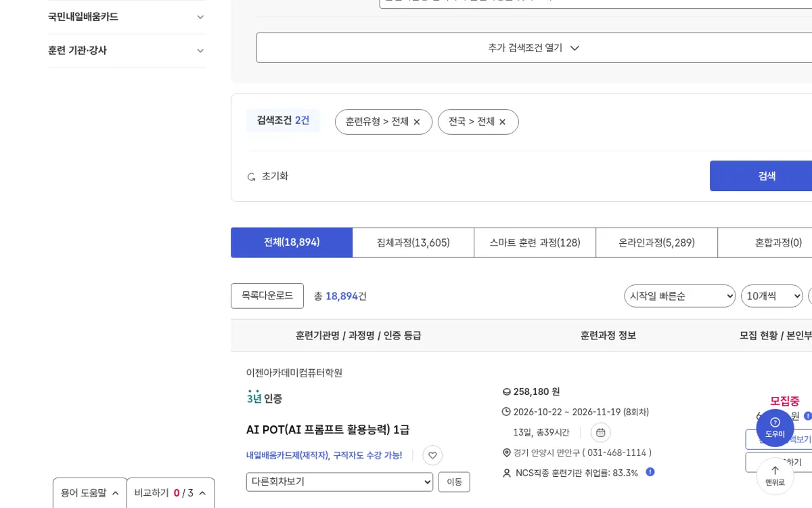
Task: Click the location pin icon beside 경기 안양시
Action: coord(506,452)
